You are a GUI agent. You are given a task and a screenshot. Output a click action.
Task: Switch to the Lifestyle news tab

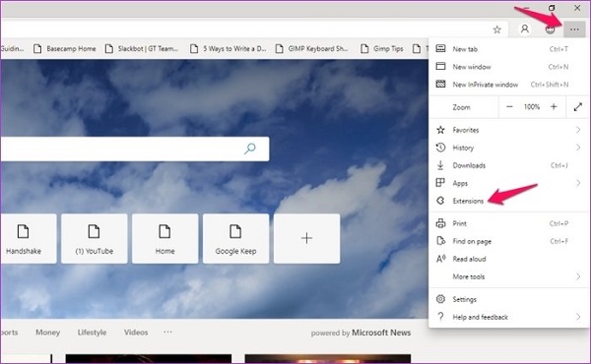click(x=92, y=332)
